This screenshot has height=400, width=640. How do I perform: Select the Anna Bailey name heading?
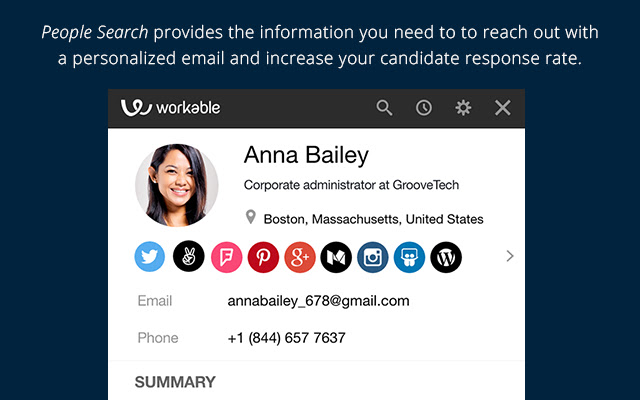click(x=306, y=155)
